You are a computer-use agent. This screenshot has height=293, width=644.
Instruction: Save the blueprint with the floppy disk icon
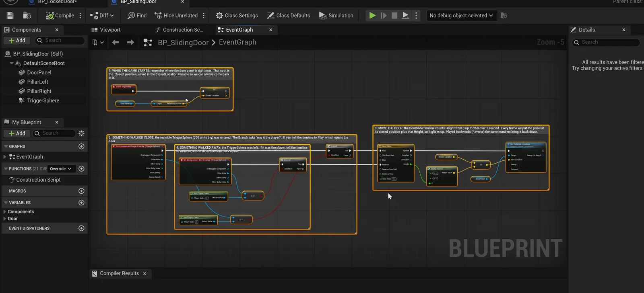pyautogui.click(x=10, y=16)
